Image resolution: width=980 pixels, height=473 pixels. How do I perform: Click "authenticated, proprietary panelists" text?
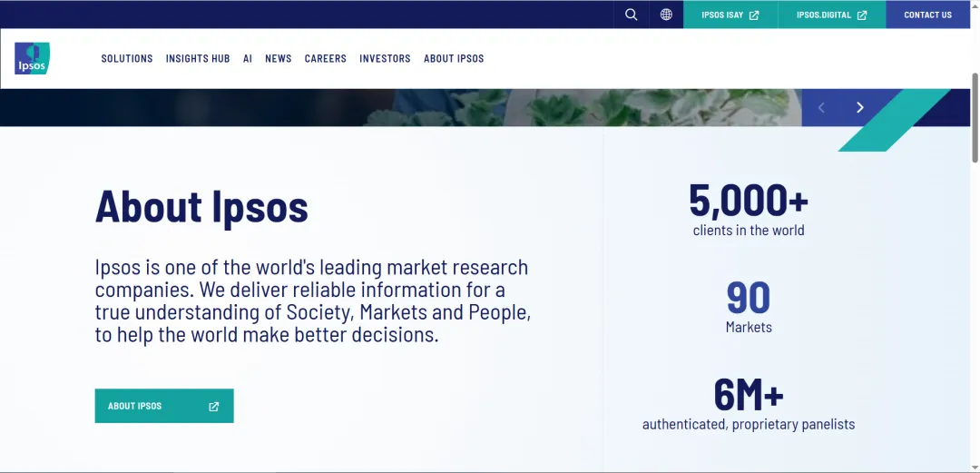tap(749, 424)
